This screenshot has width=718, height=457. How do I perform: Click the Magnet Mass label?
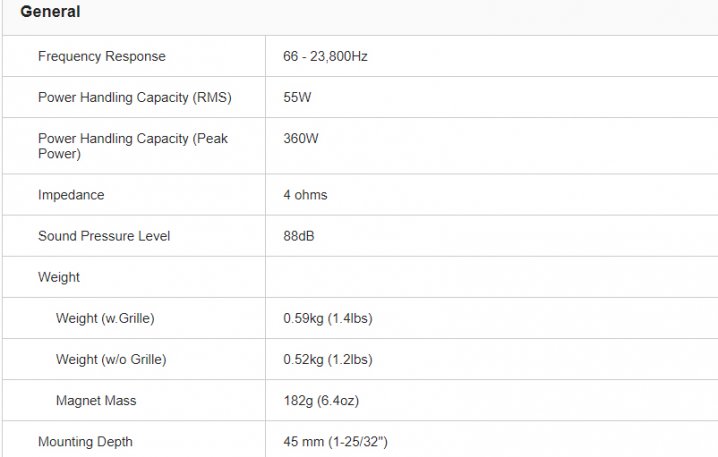click(96, 400)
